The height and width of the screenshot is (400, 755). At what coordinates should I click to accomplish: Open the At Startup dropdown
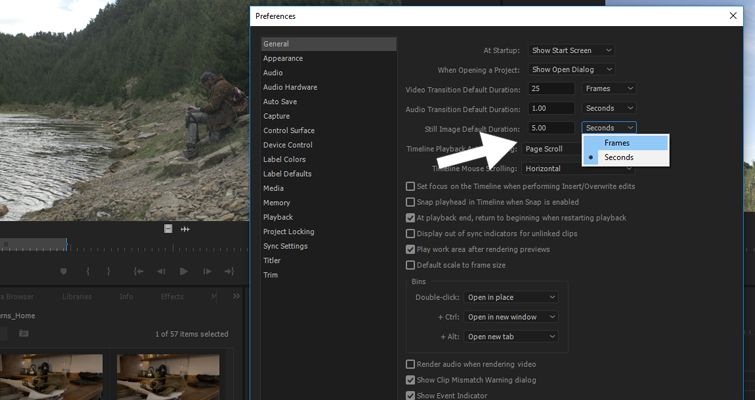tap(570, 50)
